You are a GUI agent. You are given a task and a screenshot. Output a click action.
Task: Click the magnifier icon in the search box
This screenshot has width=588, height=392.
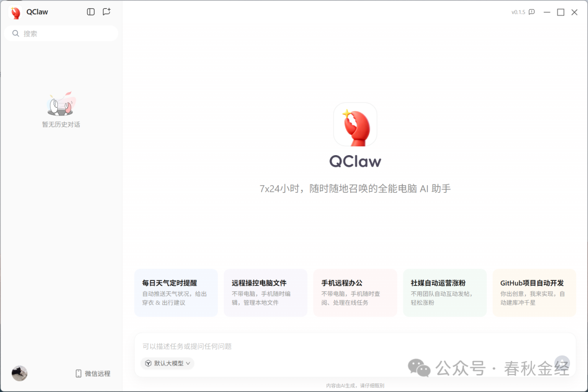point(16,34)
